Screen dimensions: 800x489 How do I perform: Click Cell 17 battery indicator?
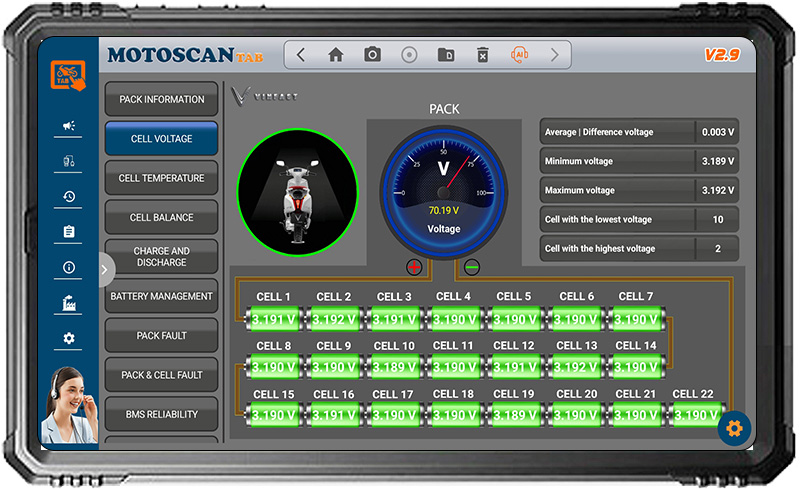click(x=394, y=415)
